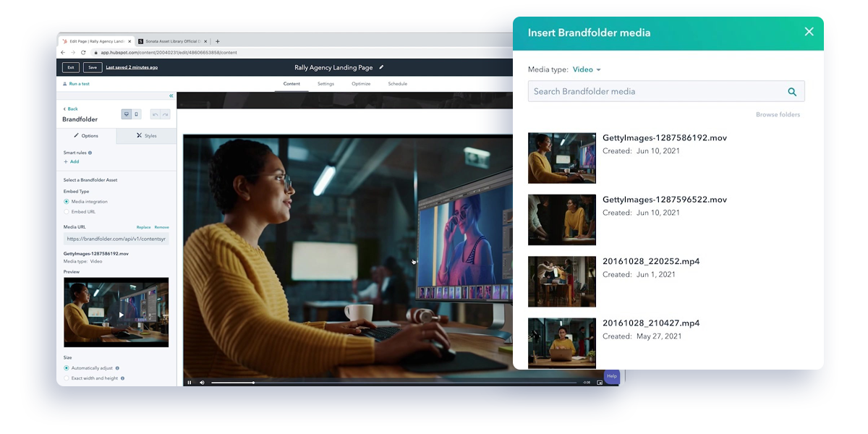Screen dimensions: 868x434
Task: Select the GettyImages-1287596522.mov thumbnail
Action: (x=562, y=220)
